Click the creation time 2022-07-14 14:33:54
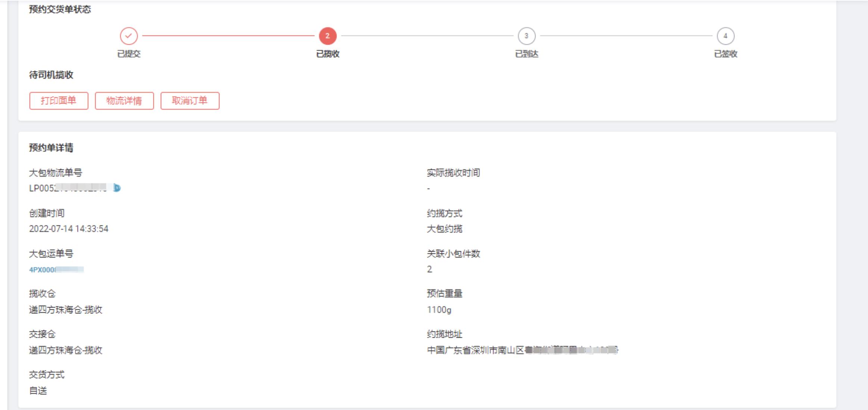Screen dimensions: 868x410 coord(69,229)
